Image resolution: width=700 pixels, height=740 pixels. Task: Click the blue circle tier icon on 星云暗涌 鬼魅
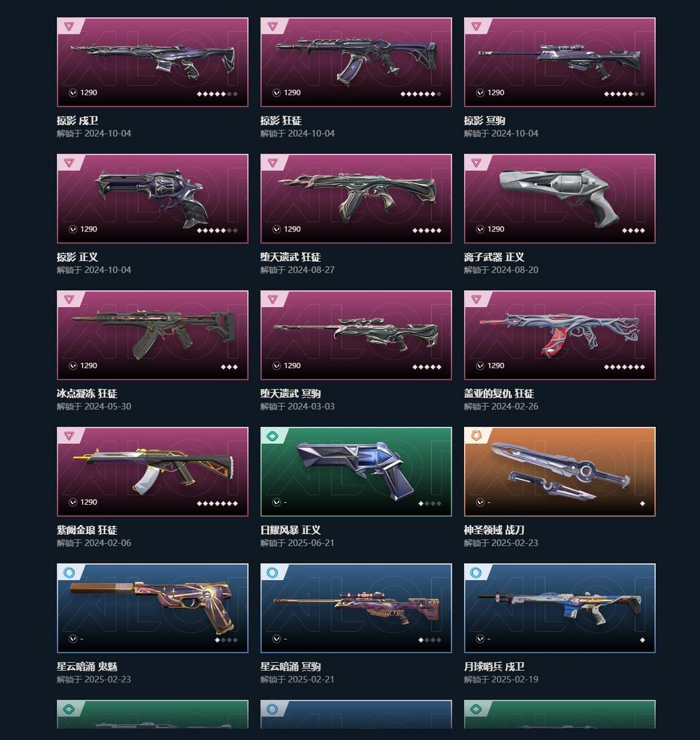[x=69, y=572]
